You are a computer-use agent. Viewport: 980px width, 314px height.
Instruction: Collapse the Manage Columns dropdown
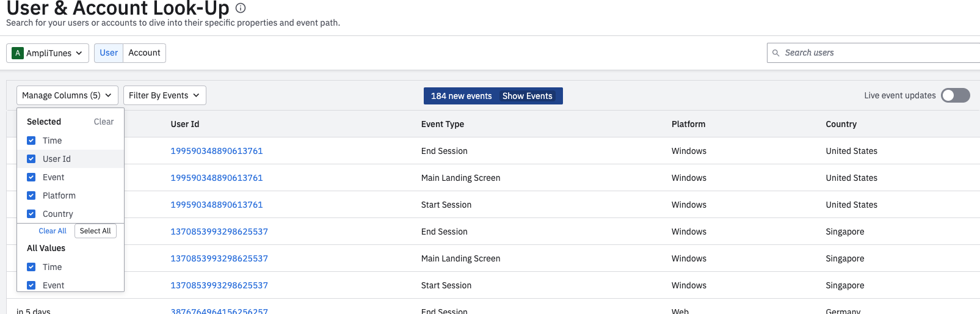pos(67,95)
